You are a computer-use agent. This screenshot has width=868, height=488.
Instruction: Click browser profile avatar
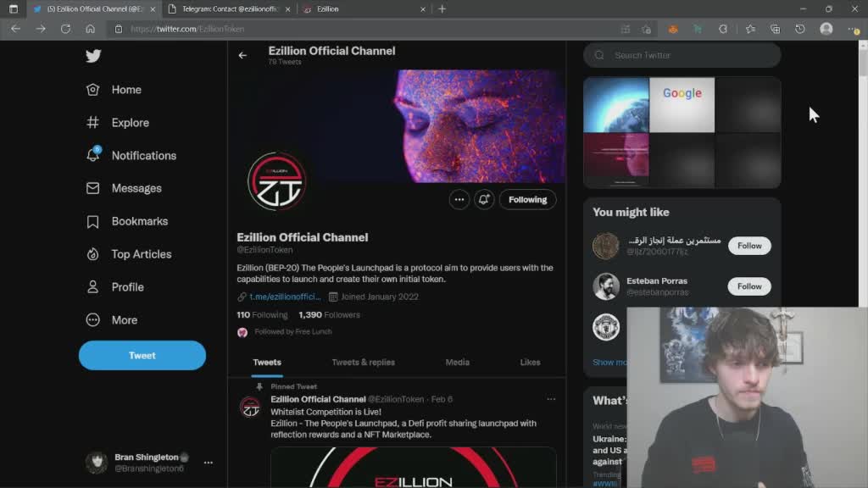pyautogui.click(x=826, y=29)
